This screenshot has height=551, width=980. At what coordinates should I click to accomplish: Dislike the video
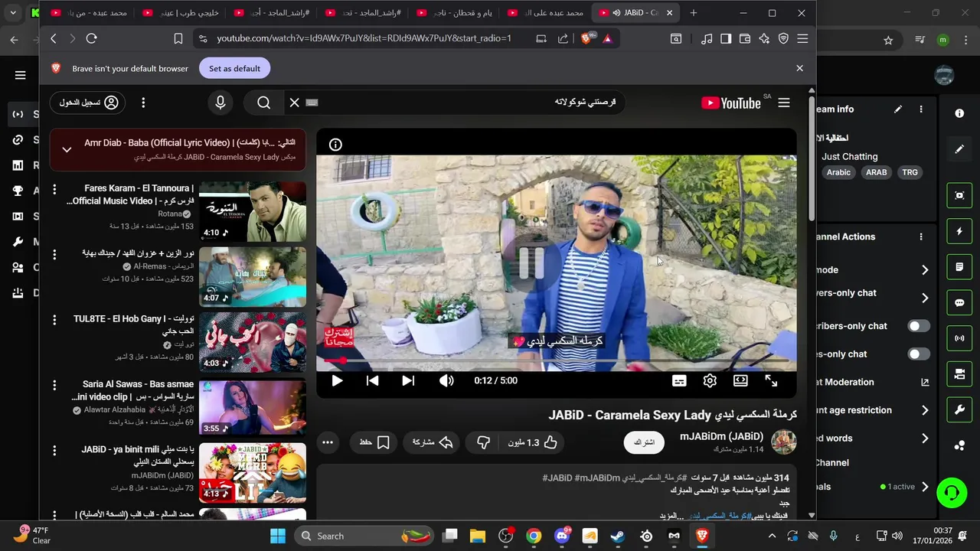[x=483, y=442]
